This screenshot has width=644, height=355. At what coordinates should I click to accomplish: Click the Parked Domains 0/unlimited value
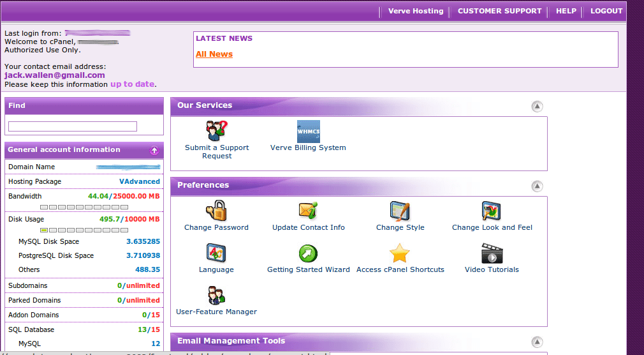coord(138,300)
